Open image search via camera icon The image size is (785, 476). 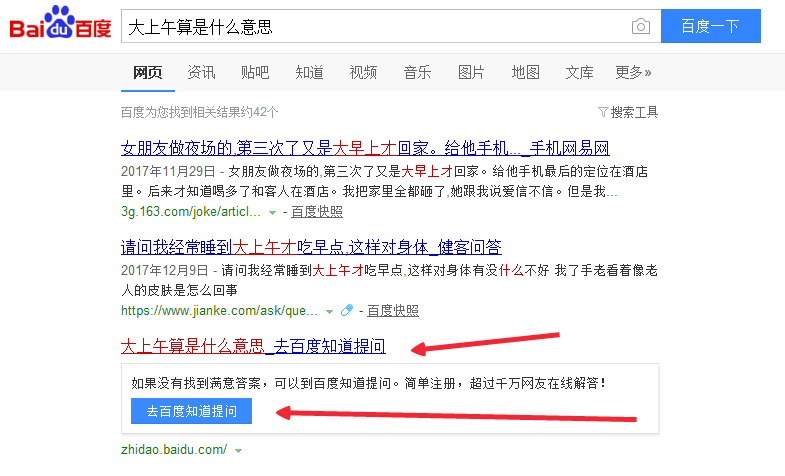click(x=640, y=26)
